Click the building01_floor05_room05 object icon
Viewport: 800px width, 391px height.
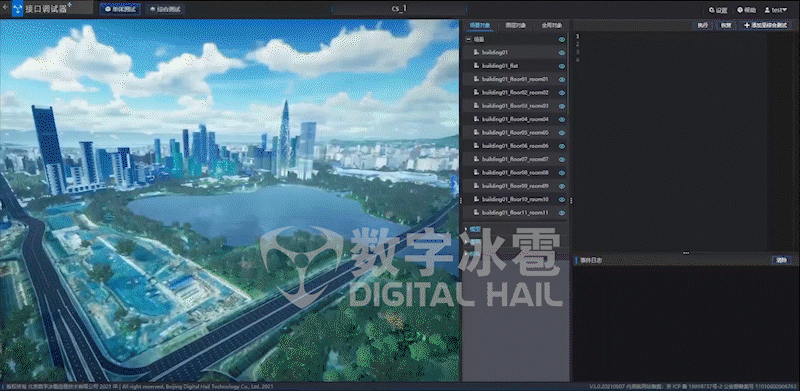[476, 133]
